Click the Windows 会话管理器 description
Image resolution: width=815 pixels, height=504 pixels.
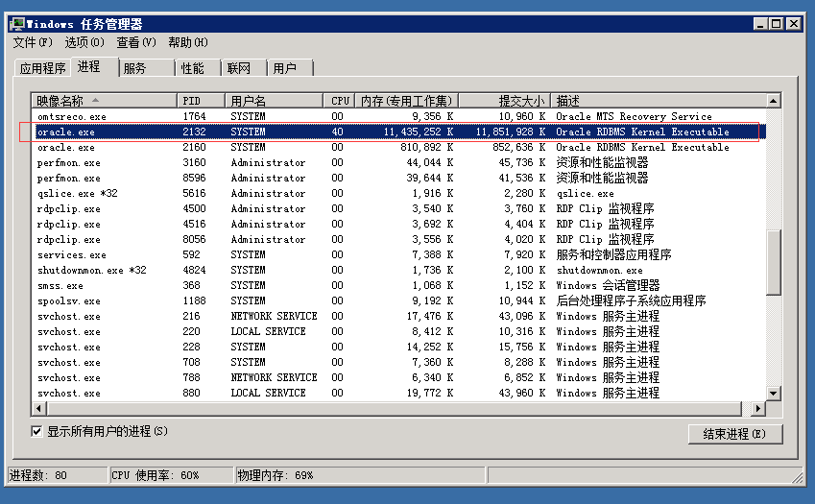(608, 285)
